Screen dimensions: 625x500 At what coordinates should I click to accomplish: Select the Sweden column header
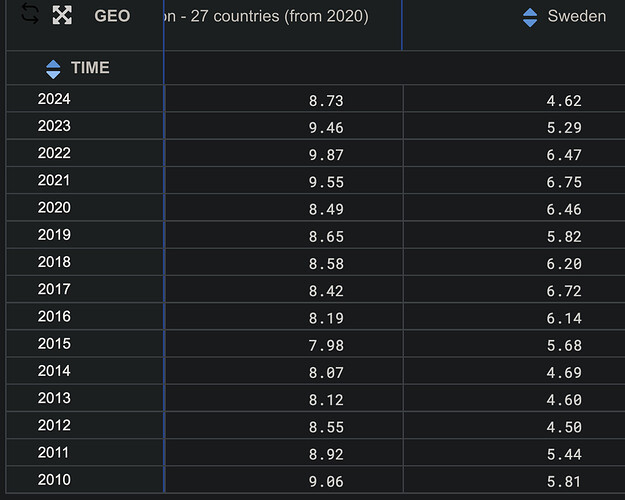(x=576, y=16)
